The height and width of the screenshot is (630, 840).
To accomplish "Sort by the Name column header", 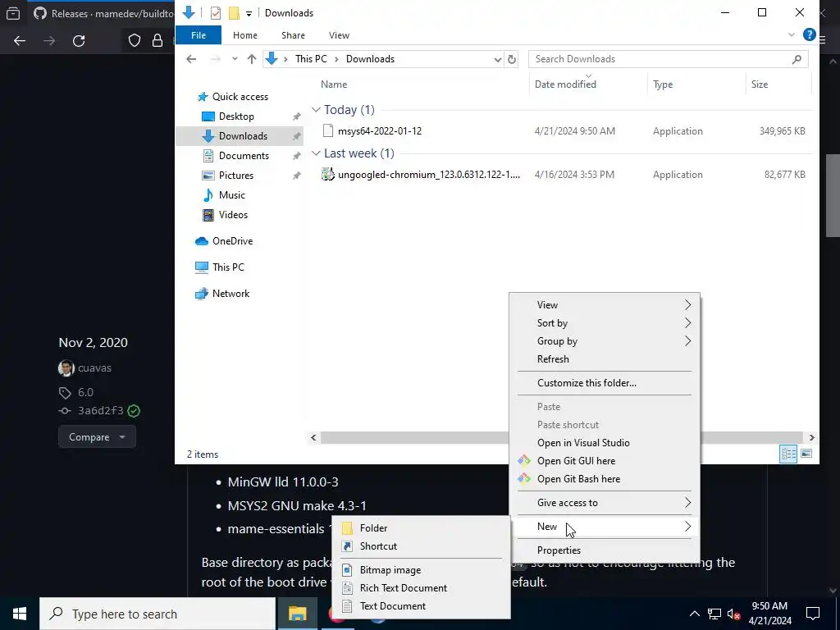I will coord(334,84).
